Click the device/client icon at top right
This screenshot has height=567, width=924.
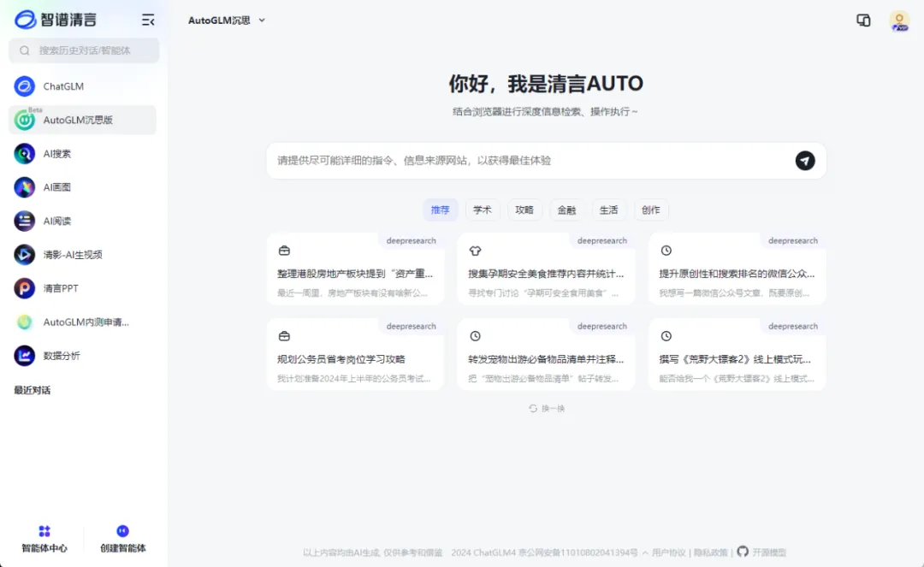click(863, 21)
